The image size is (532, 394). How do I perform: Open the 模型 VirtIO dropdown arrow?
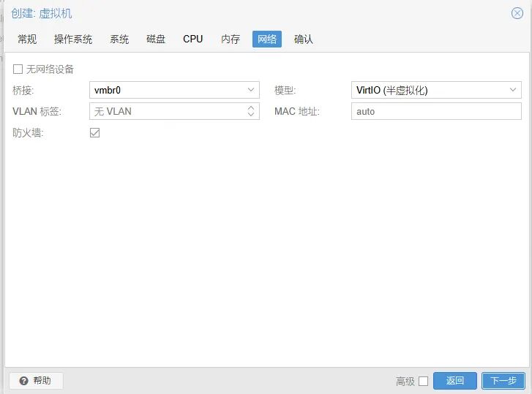pos(513,90)
